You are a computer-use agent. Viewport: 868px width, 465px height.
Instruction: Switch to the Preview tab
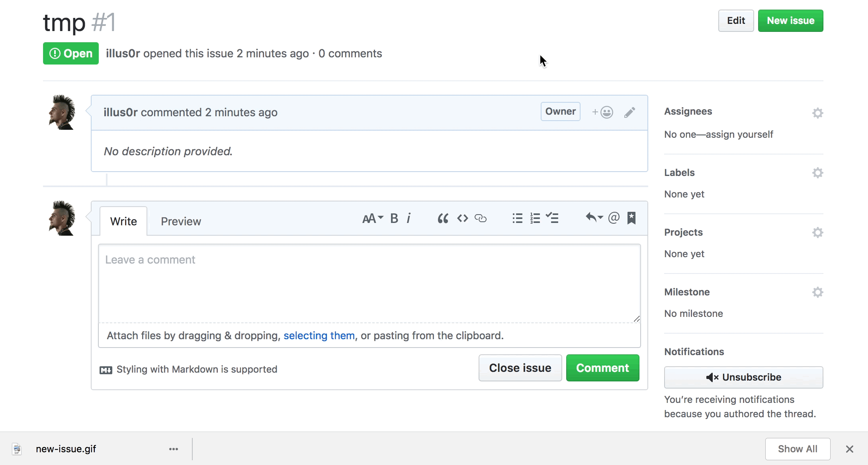[x=181, y=221]
